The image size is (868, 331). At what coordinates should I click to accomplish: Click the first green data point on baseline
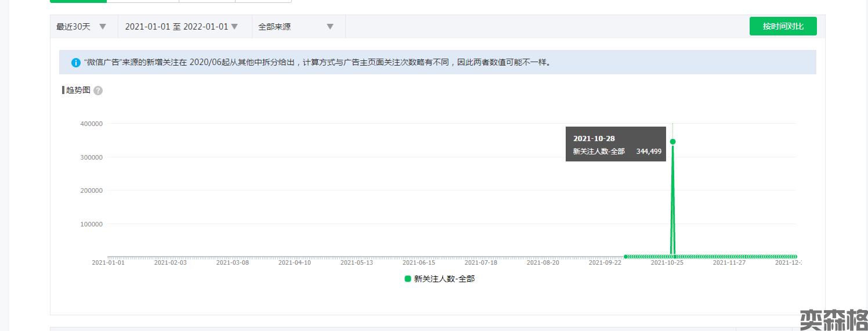(625, 256)
